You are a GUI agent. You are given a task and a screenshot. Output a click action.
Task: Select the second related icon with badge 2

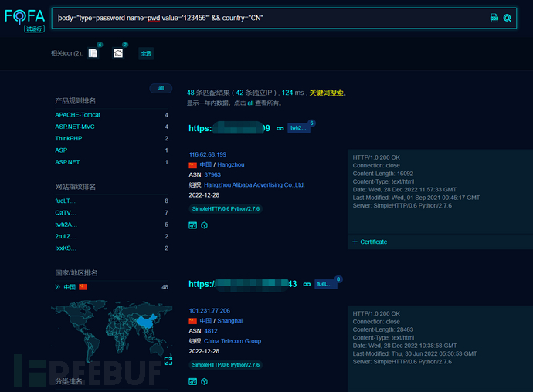tap(118, 53)
